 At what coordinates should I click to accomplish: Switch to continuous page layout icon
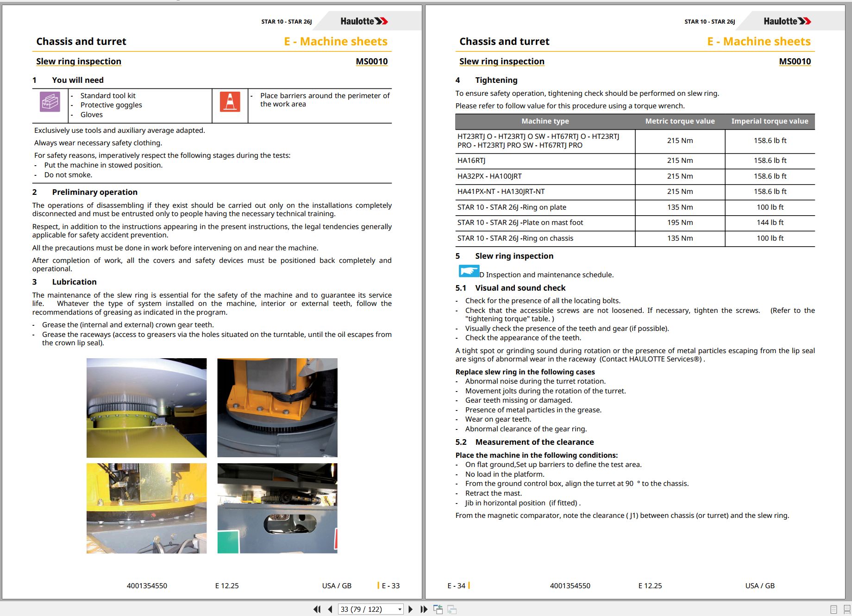coord(847,610)
